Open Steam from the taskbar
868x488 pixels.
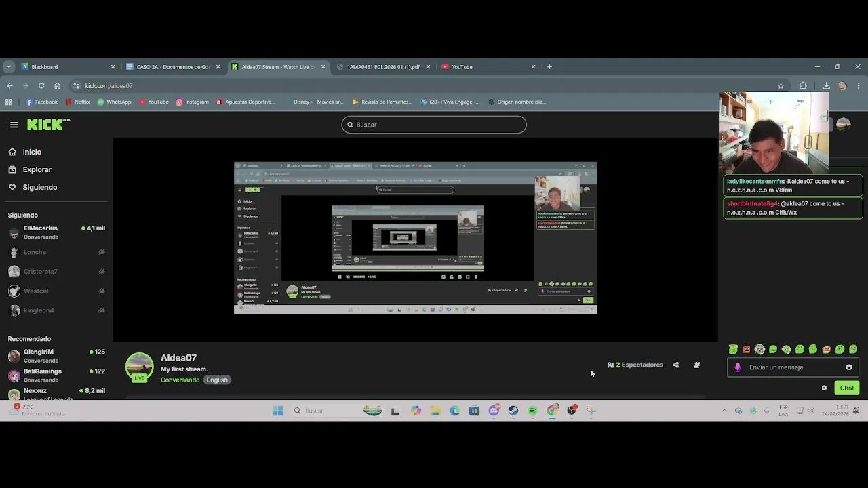pos(513,411)
